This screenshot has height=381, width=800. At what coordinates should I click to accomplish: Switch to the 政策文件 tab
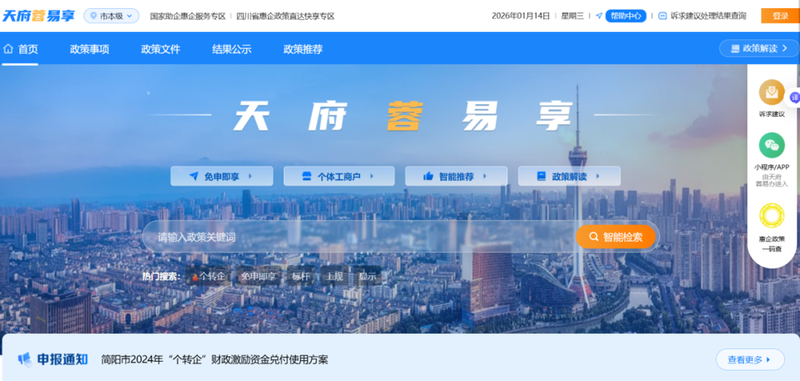pos(161,49)
